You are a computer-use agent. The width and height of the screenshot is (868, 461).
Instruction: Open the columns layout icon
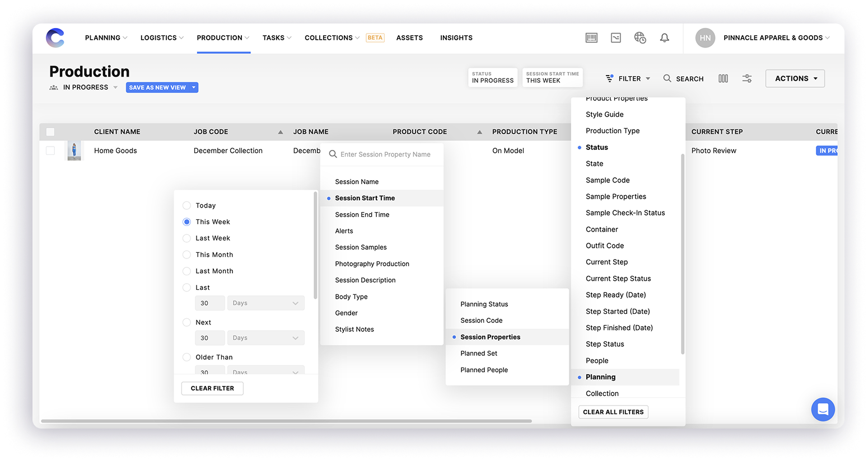pyautogui.click(x=723, y=78)
